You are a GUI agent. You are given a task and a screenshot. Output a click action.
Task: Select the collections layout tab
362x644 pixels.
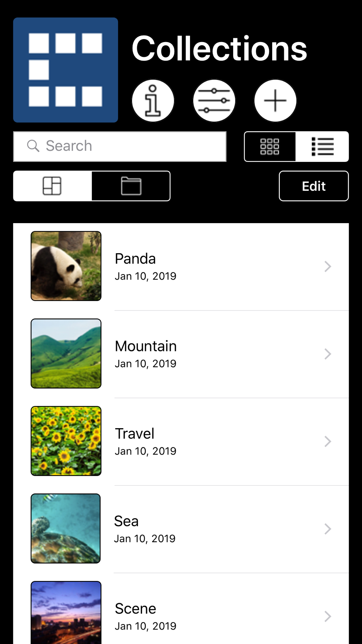pos(52,186)
